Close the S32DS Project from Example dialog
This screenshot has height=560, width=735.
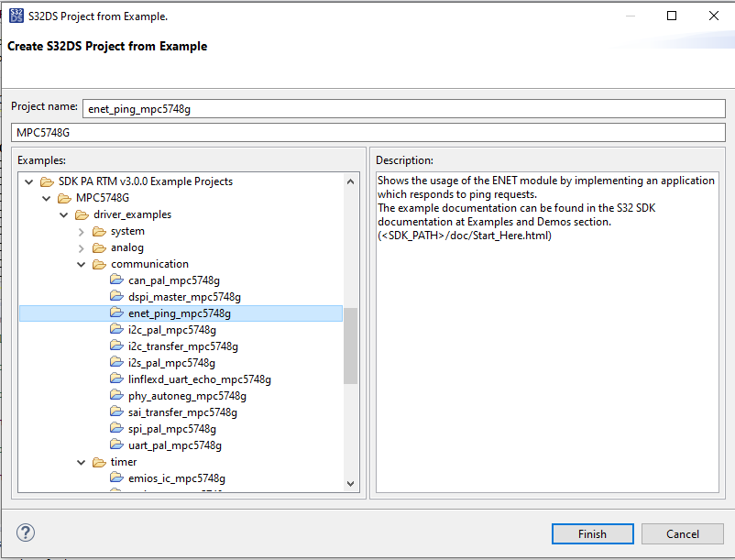click(713, 16)
